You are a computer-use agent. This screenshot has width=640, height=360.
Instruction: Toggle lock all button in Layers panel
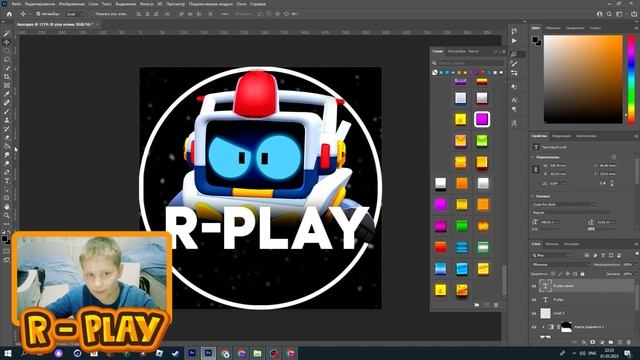582,274
